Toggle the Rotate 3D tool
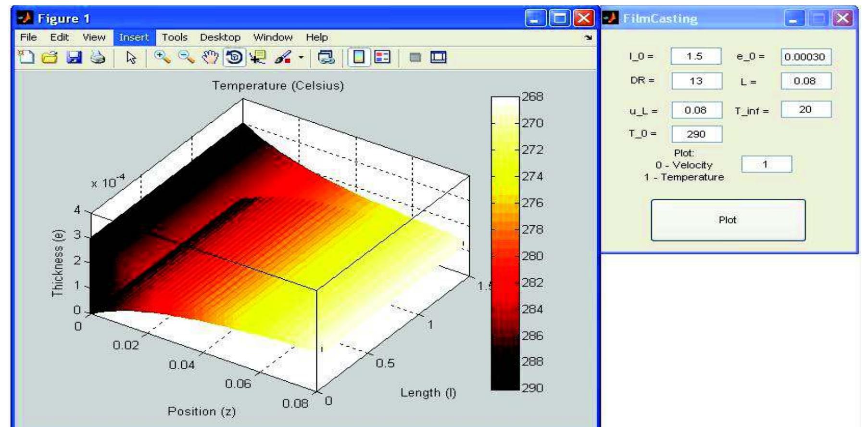This screenshot has height=427, width=868. click(234, 57)
